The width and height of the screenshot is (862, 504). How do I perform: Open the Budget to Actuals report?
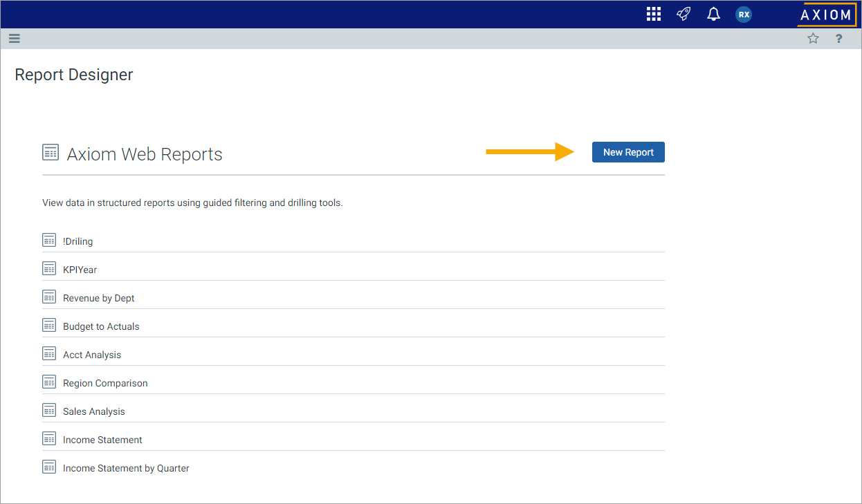click(101, 326)
